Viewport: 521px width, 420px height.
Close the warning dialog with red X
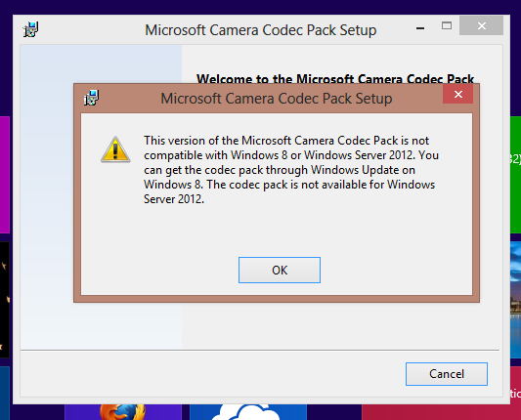[x=457, y=94]
